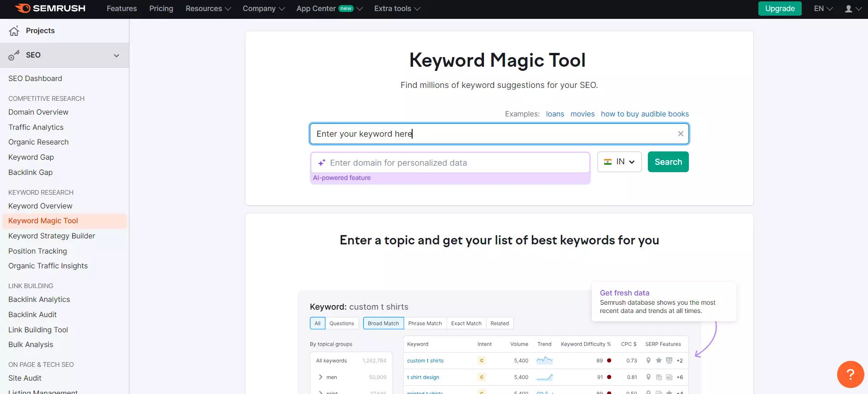Open Traffic Analytics in sidebar

point(36,127)
